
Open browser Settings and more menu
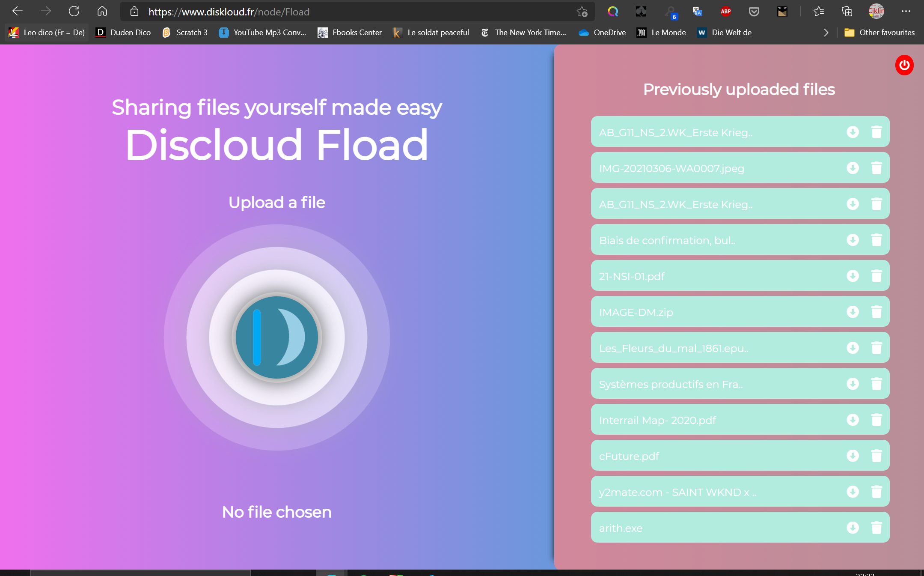[906, 12]
